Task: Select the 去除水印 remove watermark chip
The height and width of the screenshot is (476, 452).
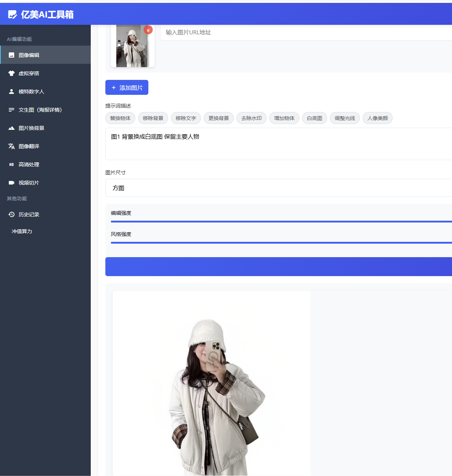Action: 252,118
